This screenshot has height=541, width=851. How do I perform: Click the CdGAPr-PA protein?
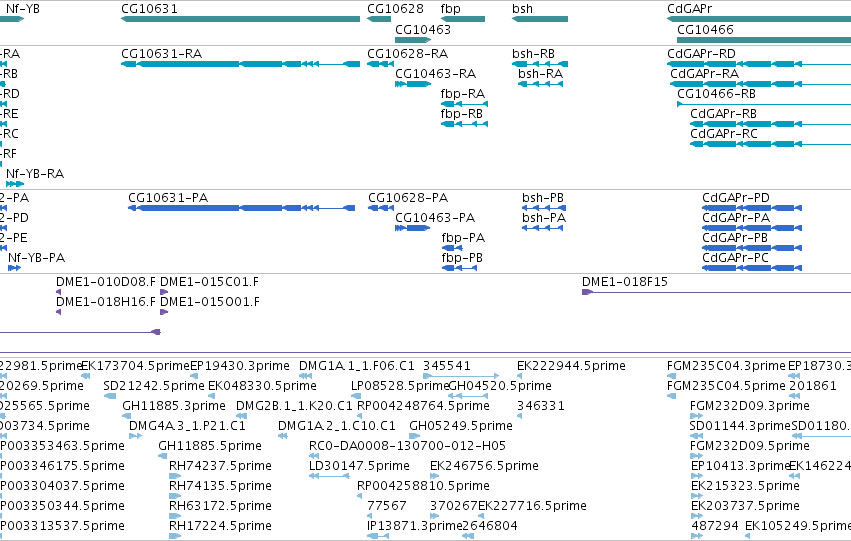[752, 228]
